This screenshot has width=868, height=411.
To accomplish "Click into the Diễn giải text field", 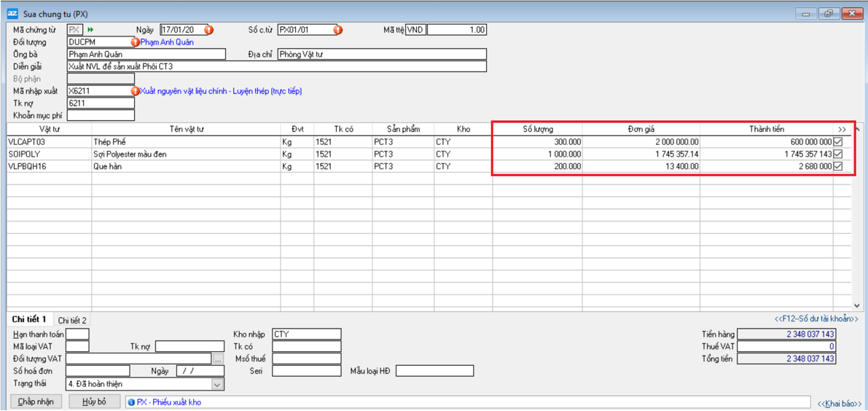I will coord(275,66).
